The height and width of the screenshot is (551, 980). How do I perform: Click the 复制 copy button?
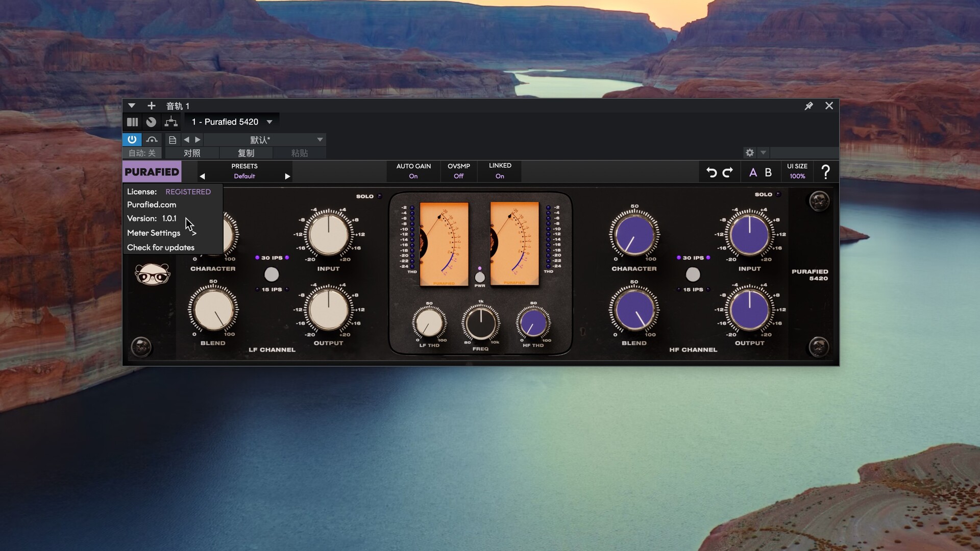tap(246, 153)
